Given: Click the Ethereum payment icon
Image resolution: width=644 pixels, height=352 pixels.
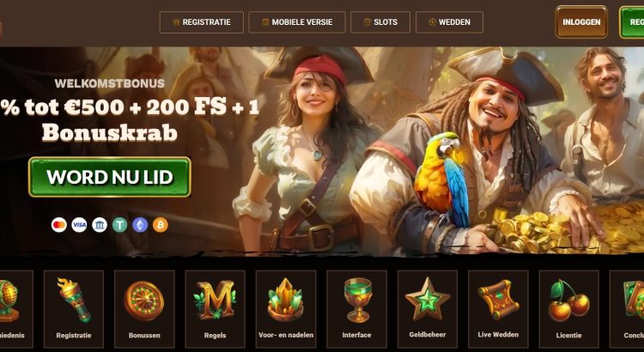Looking at the screenshot, I should click(x=140, y=225).
